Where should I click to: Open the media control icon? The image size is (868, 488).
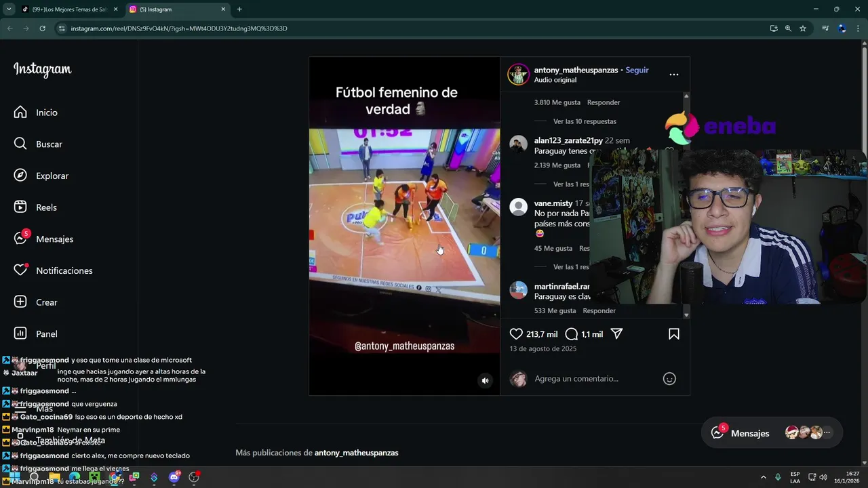pyautogui.click(x=825, y=28)
